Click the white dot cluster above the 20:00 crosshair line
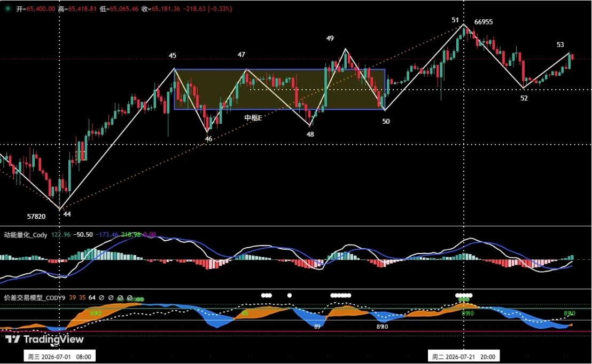 coord(464,295)
